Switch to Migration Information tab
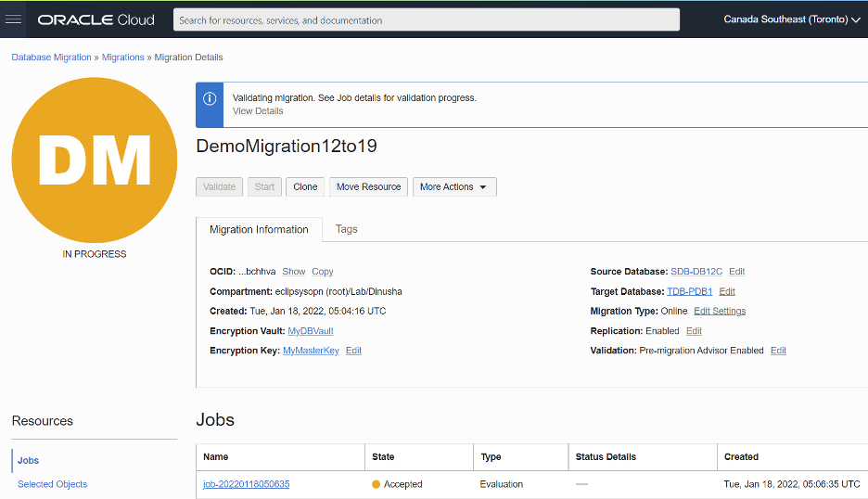 coord(259,230)
